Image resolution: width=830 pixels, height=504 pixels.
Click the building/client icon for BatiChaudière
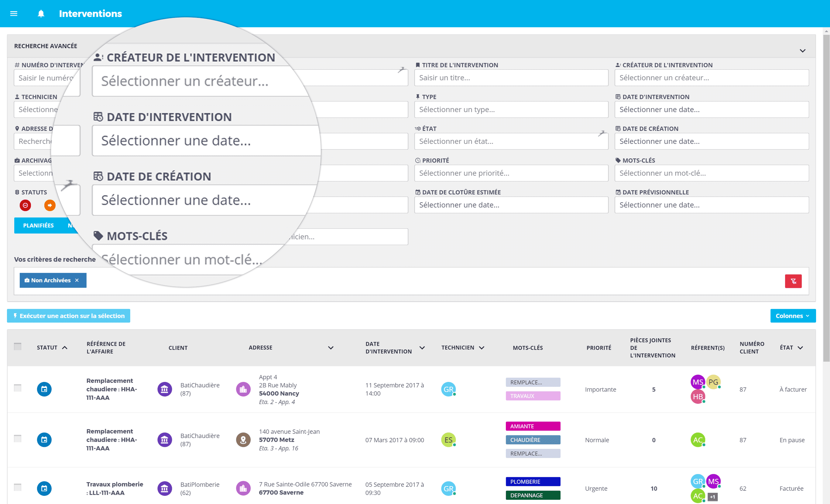165,389
